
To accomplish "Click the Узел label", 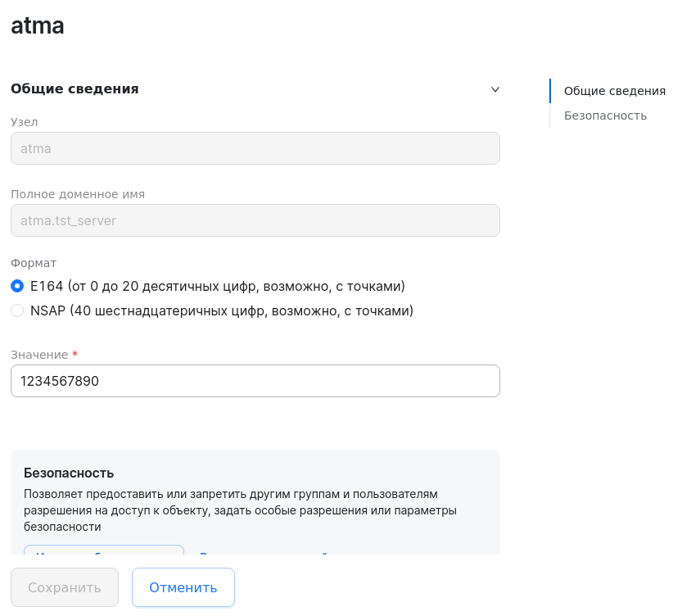I will coord(25,122).
